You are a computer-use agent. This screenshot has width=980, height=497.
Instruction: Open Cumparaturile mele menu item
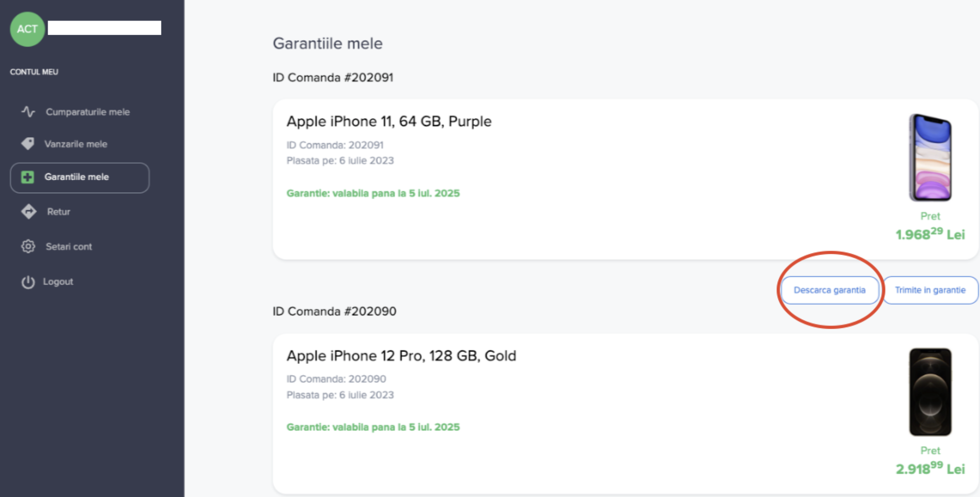click(x=88, y=112)
